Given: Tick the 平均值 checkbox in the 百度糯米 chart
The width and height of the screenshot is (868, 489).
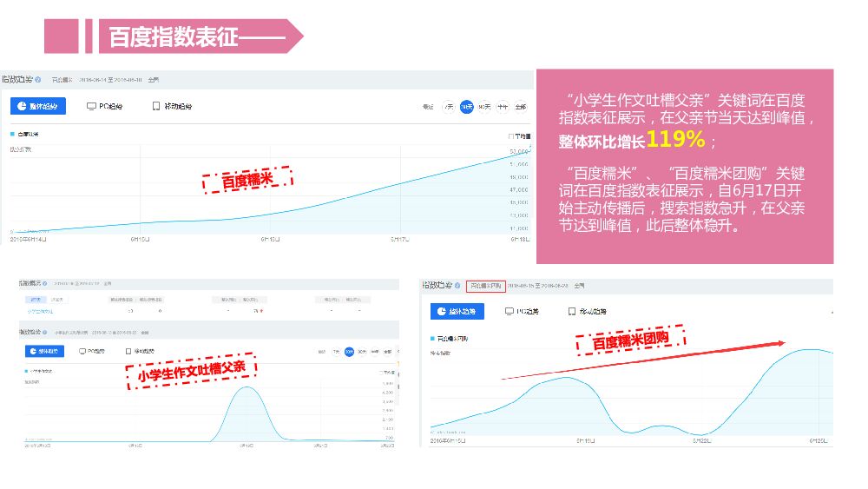Looking at the screenshot, I should point(511,136).
